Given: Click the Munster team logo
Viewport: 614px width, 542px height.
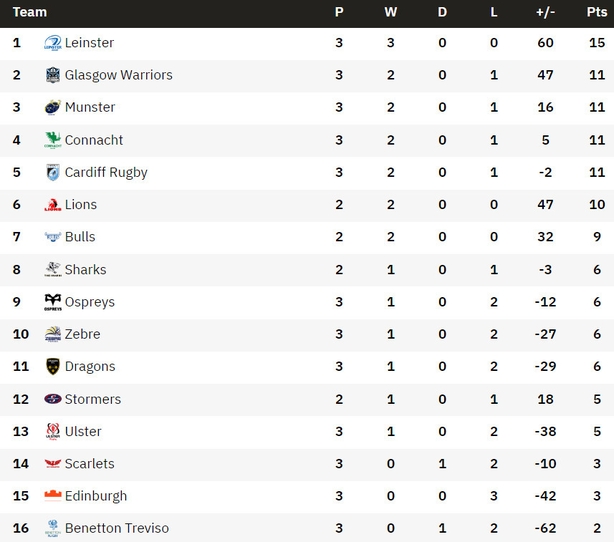Looking at the screenshot, I should 52,107.
